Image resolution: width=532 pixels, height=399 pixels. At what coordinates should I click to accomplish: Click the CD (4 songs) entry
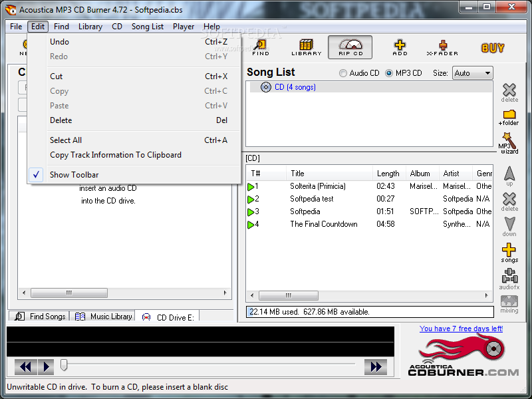point(295,87)
